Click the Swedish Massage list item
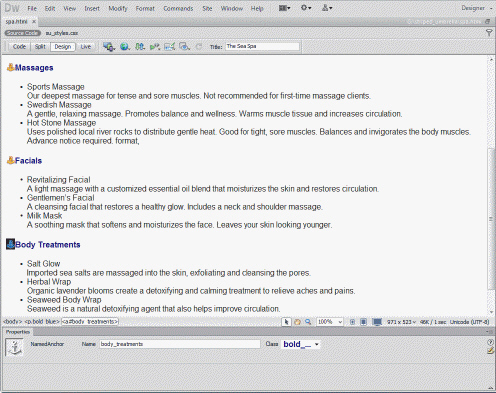 (59, 105)
